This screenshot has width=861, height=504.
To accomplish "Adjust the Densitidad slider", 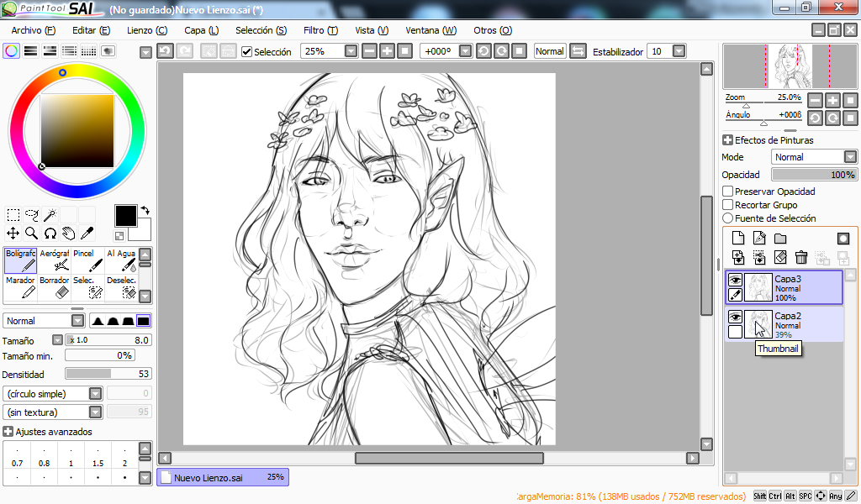I will click(x=108, y=374).
